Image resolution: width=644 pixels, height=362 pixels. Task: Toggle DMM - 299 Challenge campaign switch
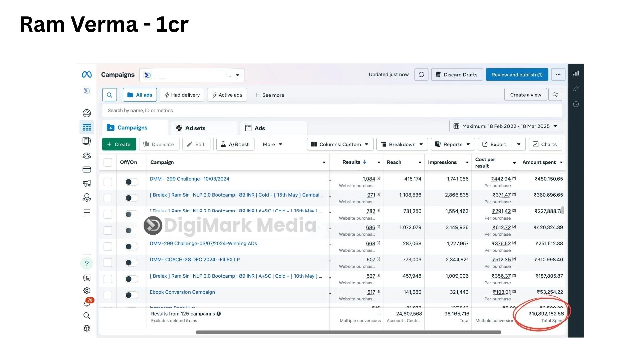coord(131,182)
